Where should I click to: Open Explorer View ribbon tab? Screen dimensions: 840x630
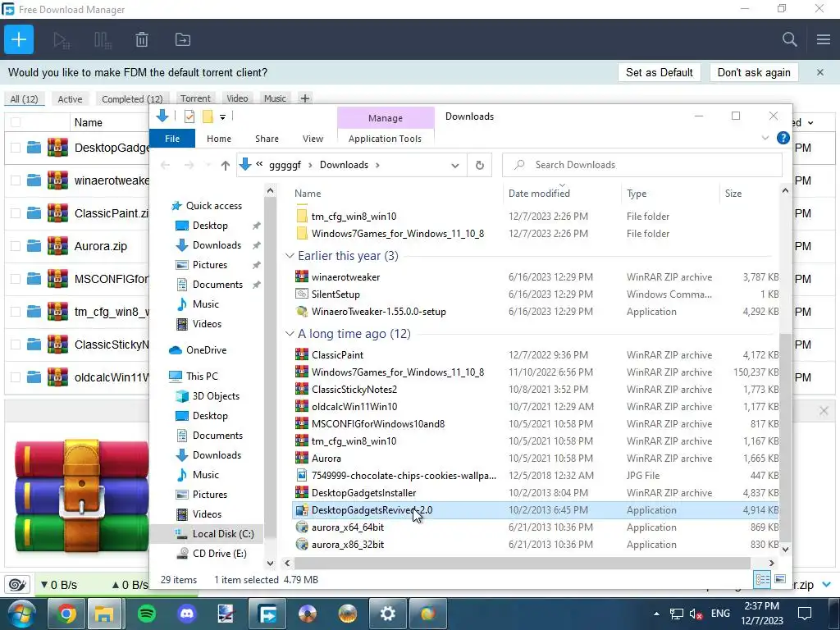coord(313,139)
